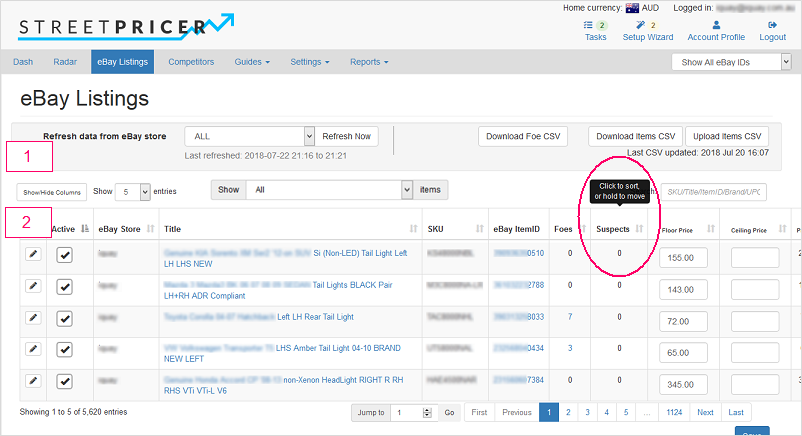Toggle Active checkbox for 65.00 floor price row
Image resolution: width=802 pixels, height=436 pixels.
64,350
